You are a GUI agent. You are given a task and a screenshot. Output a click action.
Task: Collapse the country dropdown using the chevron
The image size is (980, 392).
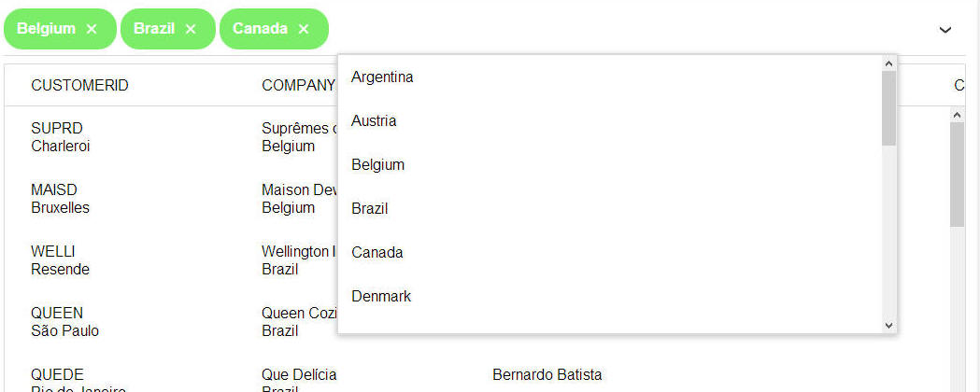[945, 29]
